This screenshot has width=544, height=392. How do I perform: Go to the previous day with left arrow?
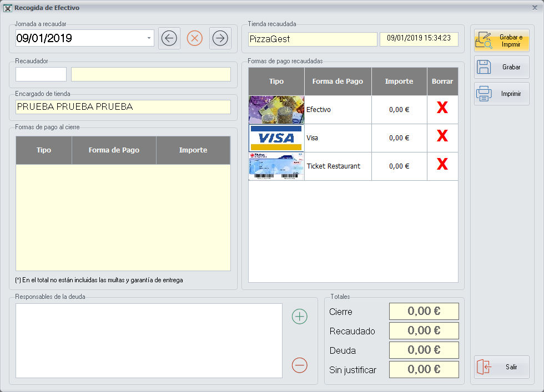(x=169, y=38)
